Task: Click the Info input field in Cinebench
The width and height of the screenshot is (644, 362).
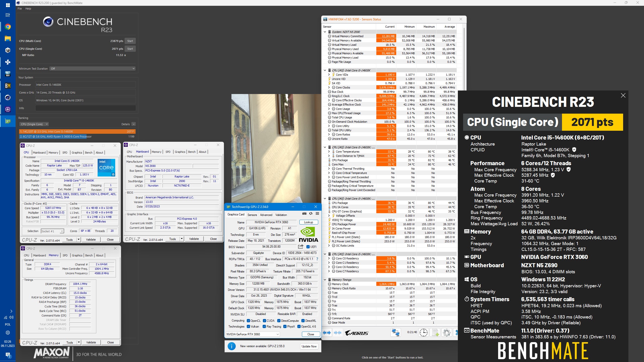Action: click(x=86, y=108)
